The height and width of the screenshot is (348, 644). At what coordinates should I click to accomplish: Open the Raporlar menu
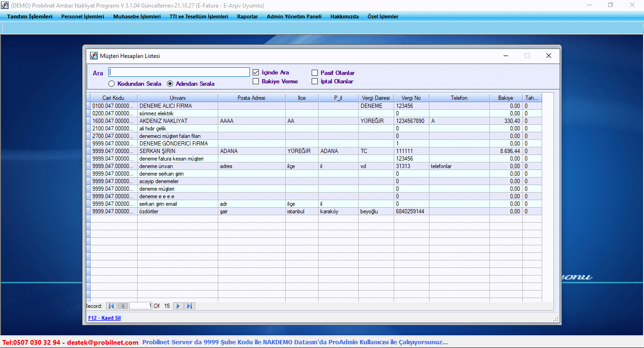[x=248, y=16]
